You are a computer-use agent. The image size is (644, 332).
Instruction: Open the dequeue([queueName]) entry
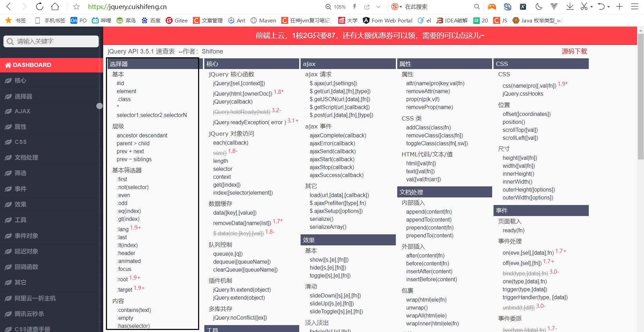pos(242,262)
